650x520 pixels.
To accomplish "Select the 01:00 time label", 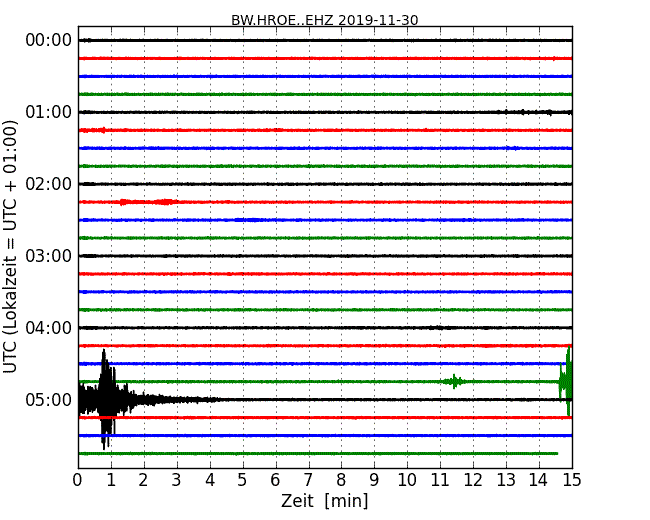I will [x=49, y=112].
